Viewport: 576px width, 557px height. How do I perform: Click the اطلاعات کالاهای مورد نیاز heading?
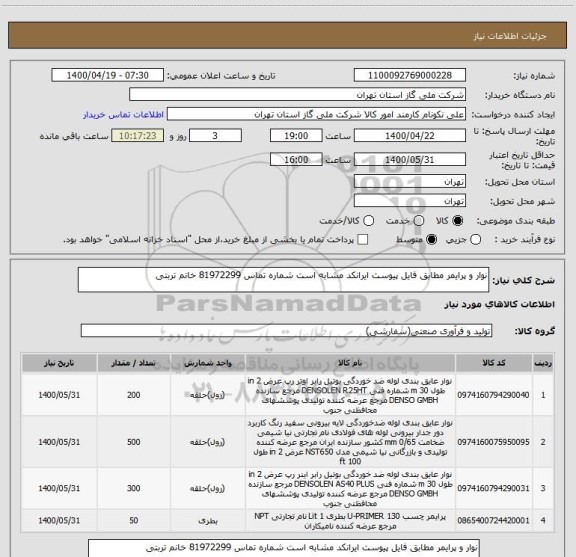[499, 305]
